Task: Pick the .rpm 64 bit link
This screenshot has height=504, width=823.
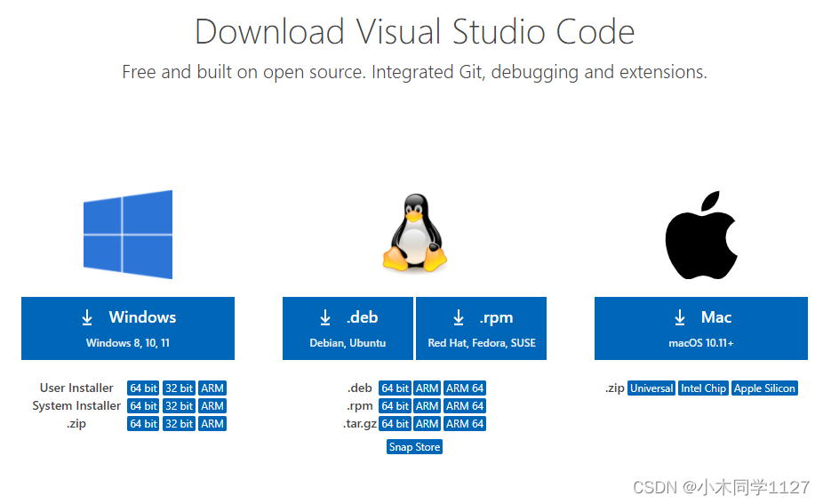Action: pyautogui.click(x=395, y=406)
